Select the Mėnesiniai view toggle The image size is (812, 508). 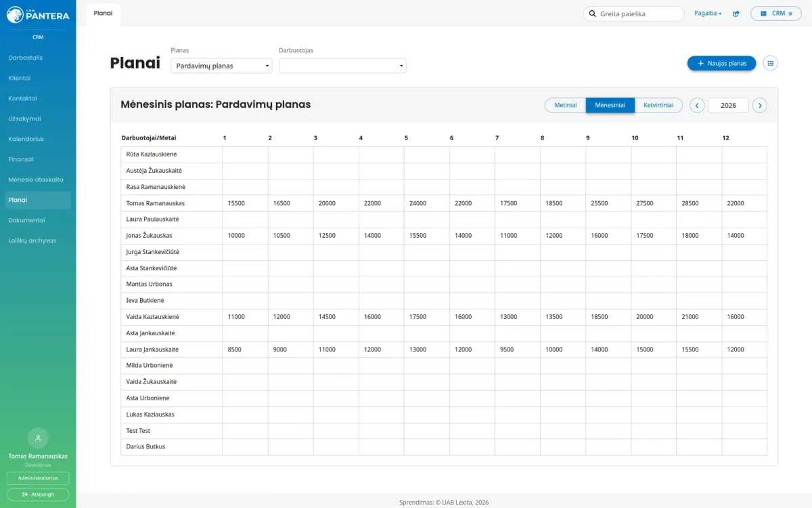[x=610, y=105]
